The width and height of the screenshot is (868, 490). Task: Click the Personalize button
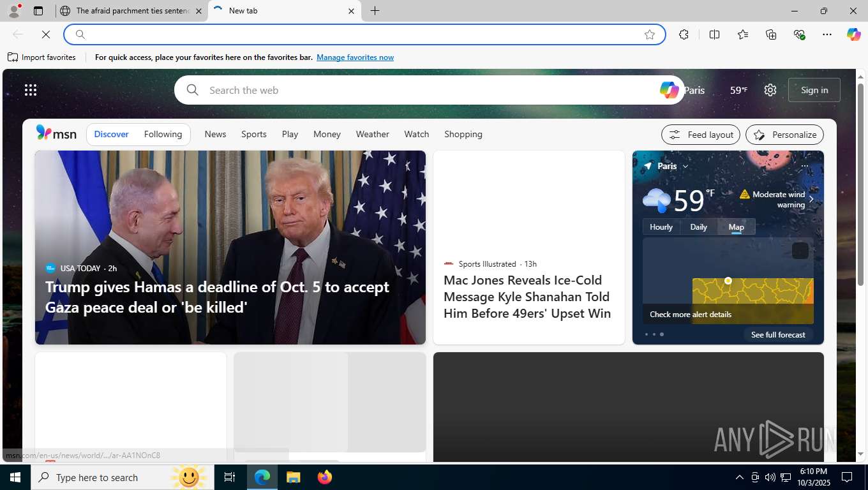[x=784, y=135]
